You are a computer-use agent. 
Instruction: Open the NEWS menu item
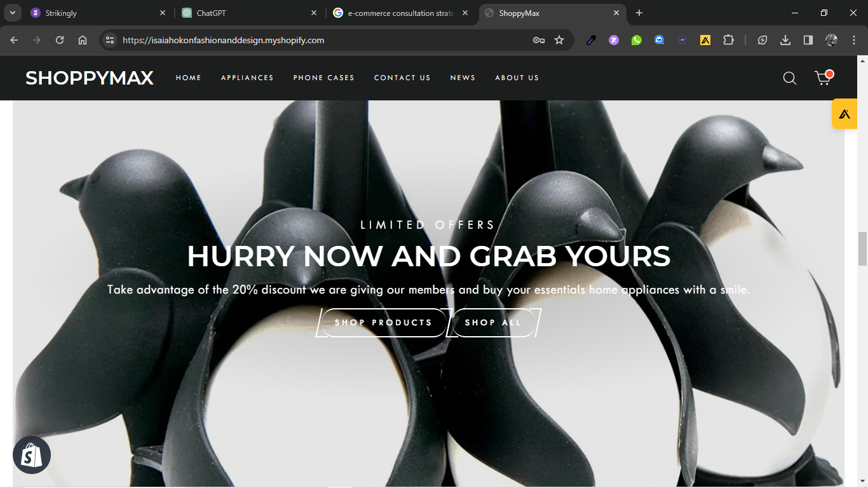tap(463, 78)
